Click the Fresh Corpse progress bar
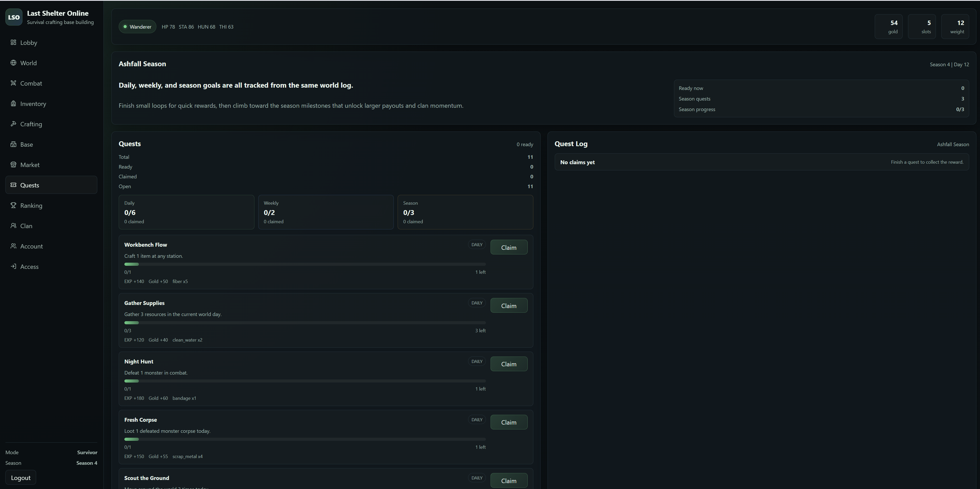This screenshot has height=489, width=980. point(305,439)
